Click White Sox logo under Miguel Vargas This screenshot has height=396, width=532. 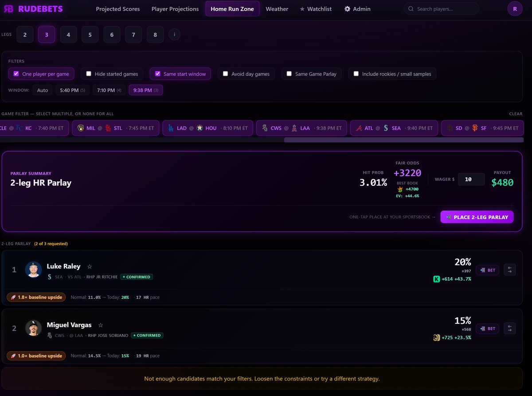pyautogui.click(x=50, y=335)
